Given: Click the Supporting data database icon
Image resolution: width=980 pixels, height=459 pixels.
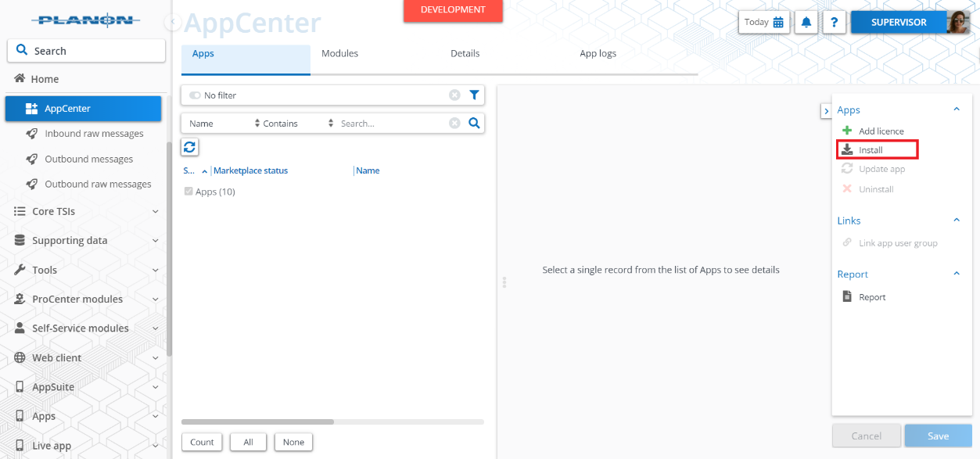Looking at the screenshot, I should click(x=20, y=241).
